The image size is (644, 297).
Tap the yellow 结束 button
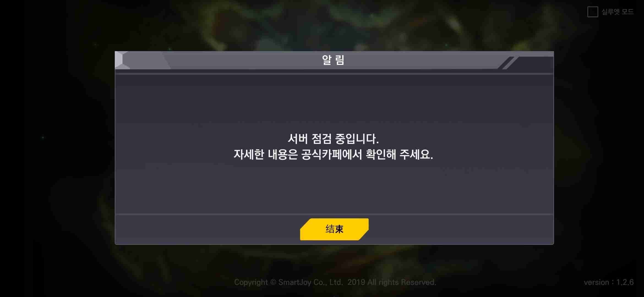[334, 229]
